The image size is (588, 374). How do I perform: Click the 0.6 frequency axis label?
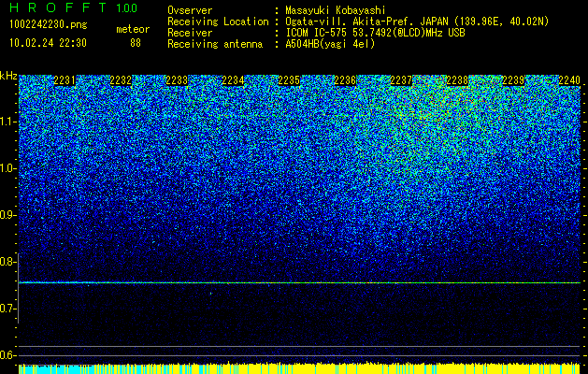pos(7,355)
